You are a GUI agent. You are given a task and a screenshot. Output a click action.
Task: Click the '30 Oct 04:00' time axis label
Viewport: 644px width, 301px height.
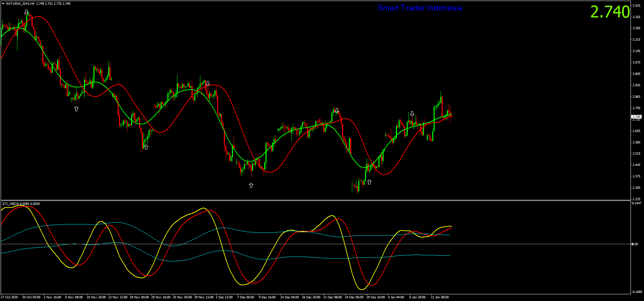click(x=31, y=297)
